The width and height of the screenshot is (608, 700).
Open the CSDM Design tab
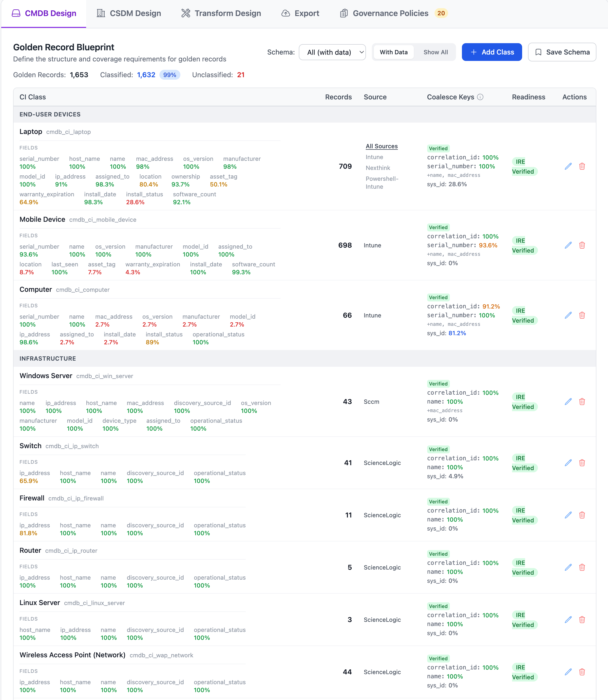click(129, 13)
